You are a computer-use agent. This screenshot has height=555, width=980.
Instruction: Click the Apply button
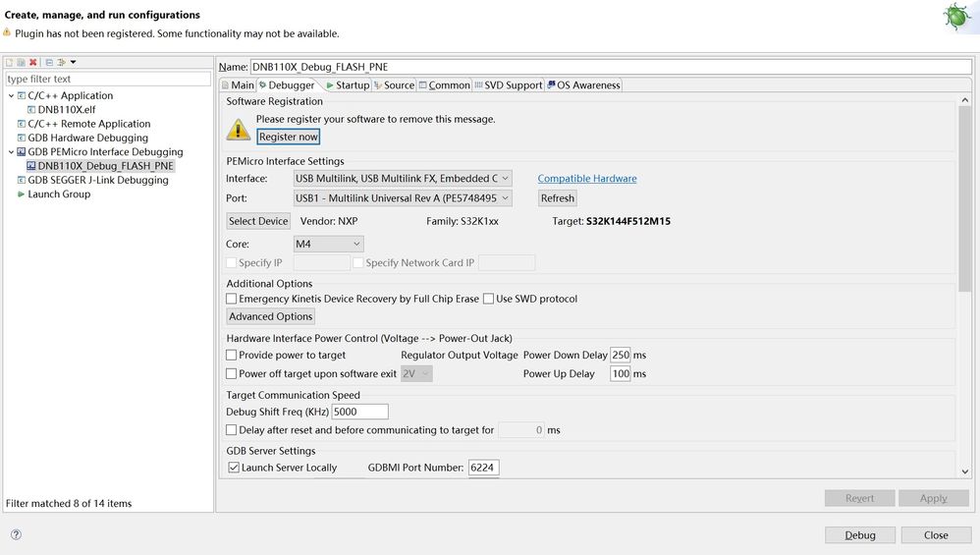click(x=933, y=498)
